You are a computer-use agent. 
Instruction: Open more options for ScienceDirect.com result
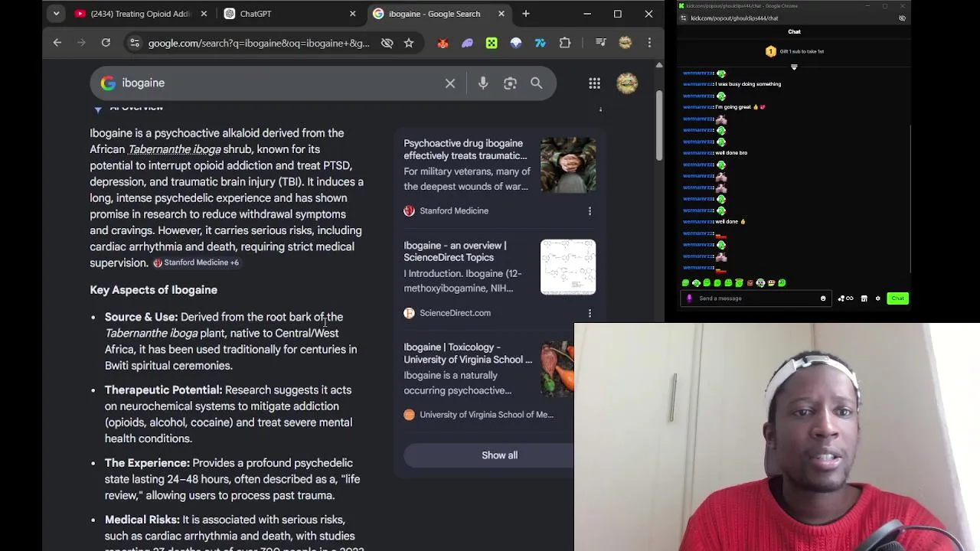[590, 313]
